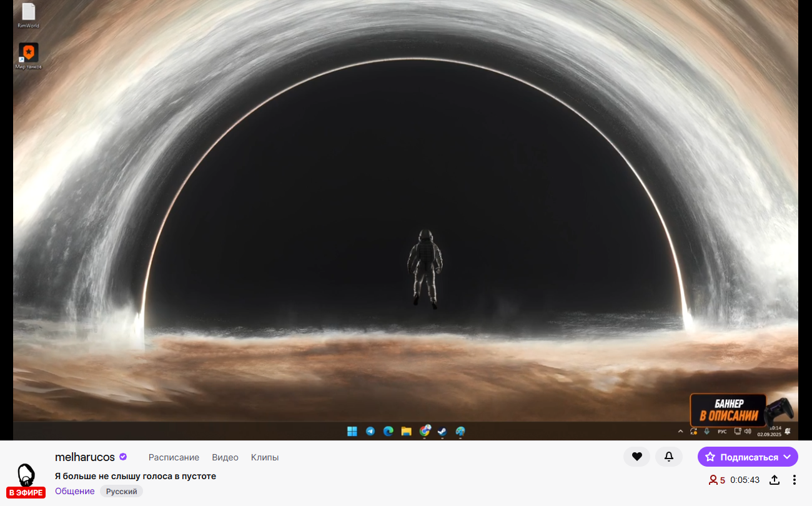Follow the channel with the heart button
812x506 pixels.
point(636,457)
